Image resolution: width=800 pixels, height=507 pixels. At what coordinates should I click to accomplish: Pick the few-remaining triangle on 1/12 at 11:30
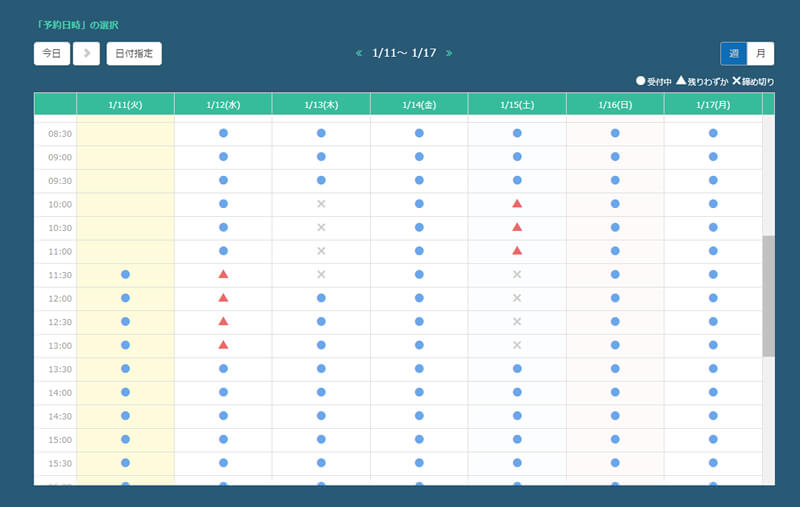coord(223,273)
